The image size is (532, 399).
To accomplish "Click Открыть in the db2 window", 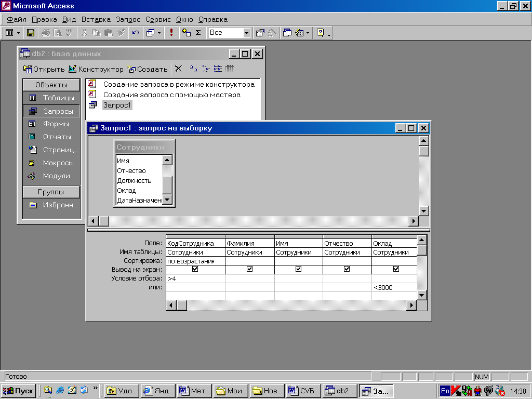I will point(44,69).
